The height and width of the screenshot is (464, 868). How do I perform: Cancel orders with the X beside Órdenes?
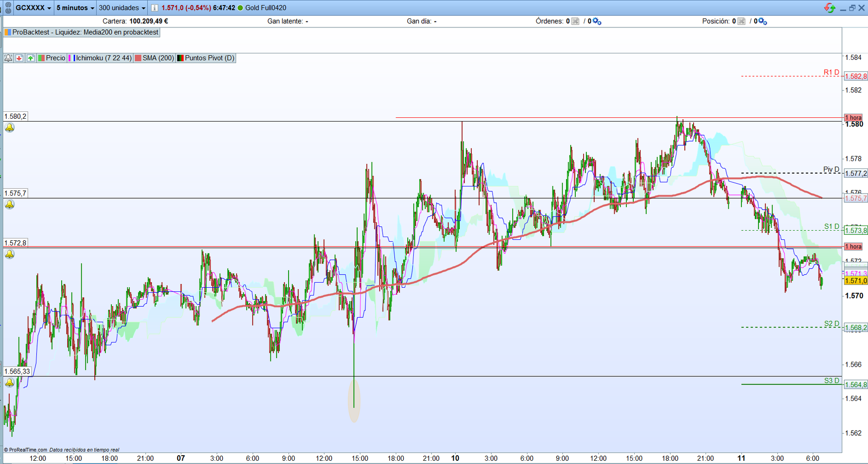point(575,21)
